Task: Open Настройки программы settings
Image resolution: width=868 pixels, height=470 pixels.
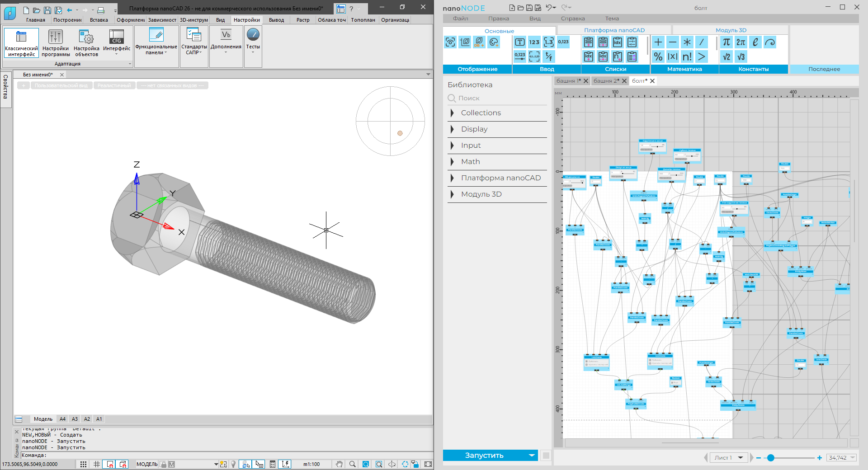Action: click(x=56, y=42)
